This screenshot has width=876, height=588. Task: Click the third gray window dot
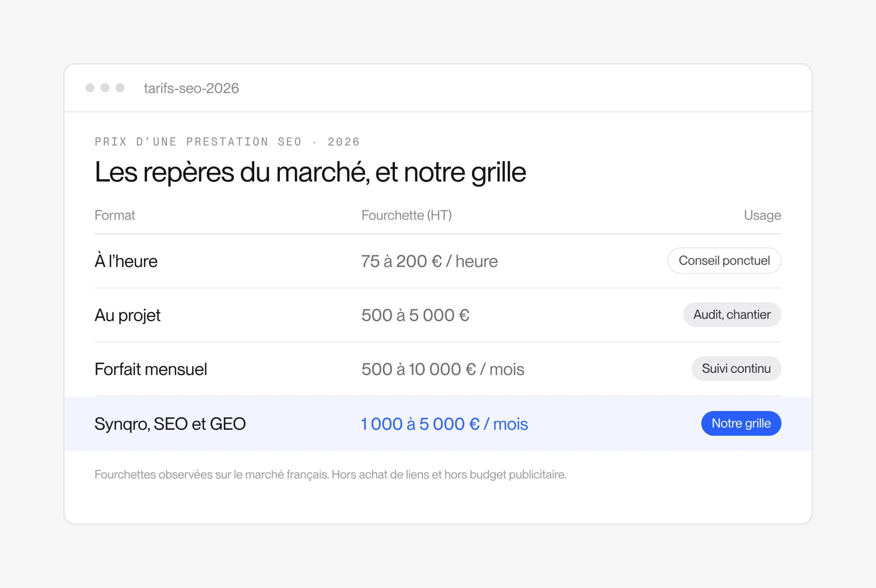(x=120, y=88)
